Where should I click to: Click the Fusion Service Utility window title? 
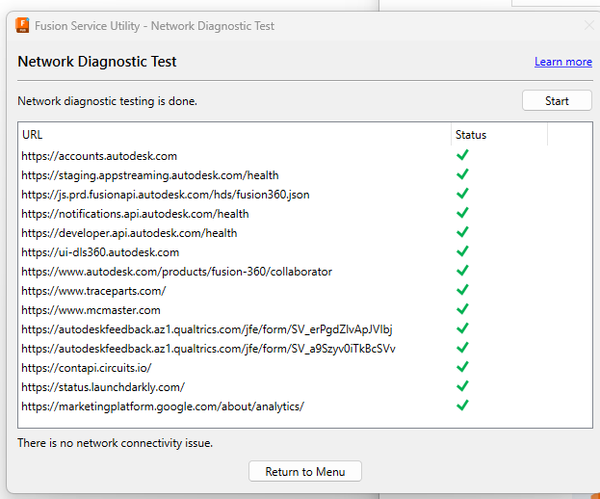[155, 26]
